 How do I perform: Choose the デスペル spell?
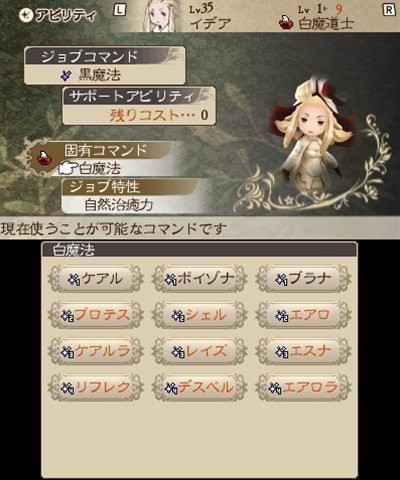pyautogui.click(x=199, y=387)
